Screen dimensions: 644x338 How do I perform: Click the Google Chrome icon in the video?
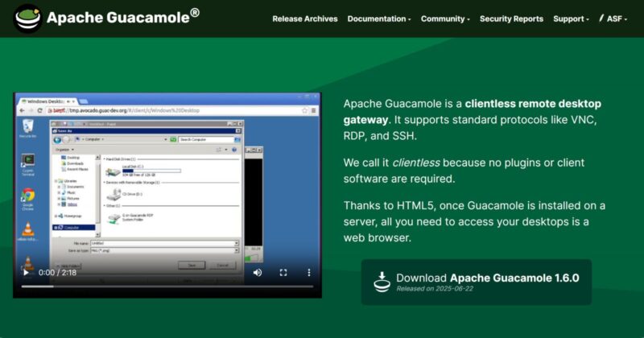[x=28, y=196]
